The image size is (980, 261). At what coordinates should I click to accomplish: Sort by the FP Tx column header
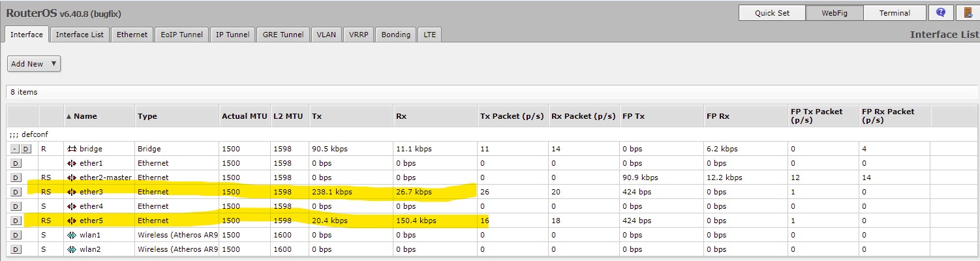pos(662,116)
